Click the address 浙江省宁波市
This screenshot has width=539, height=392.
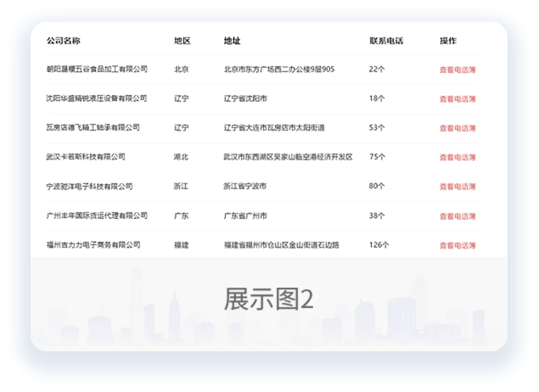tap(245, 187)
